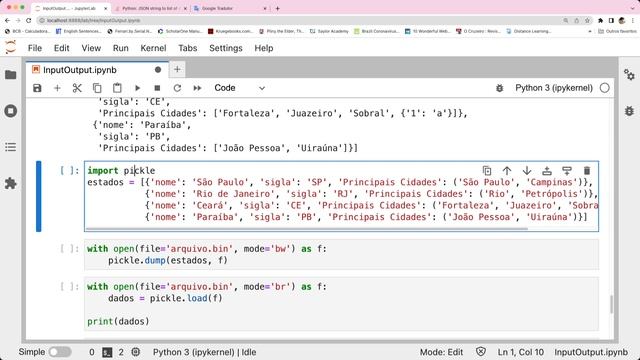Open Running Terminals and Kernels sidebar panel
Viewport: 640px width, 360px height.
point(11,111)
